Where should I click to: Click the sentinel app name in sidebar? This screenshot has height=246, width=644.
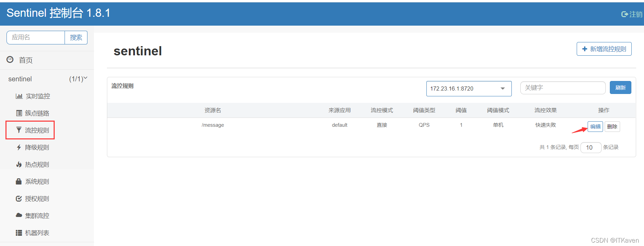pos(20,79)
